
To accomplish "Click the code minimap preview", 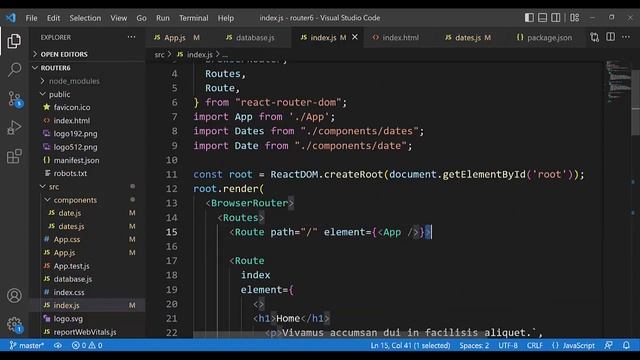I will coord(618,82).
